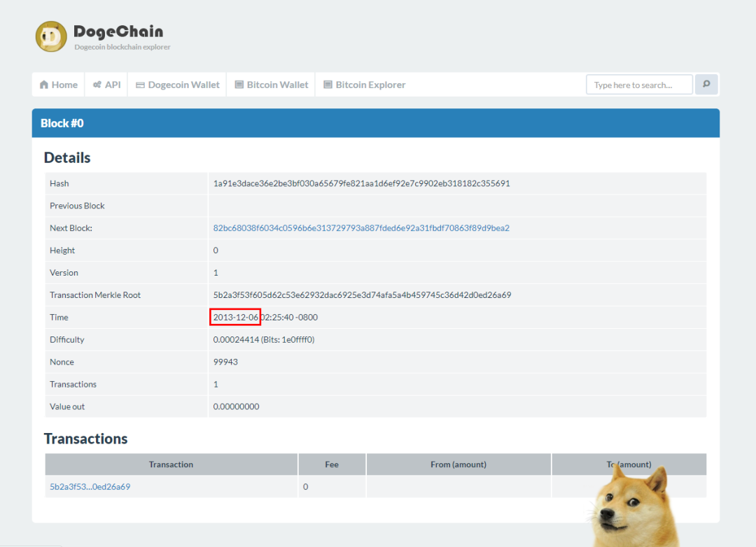Select the block Hash value

click(362, 184)
